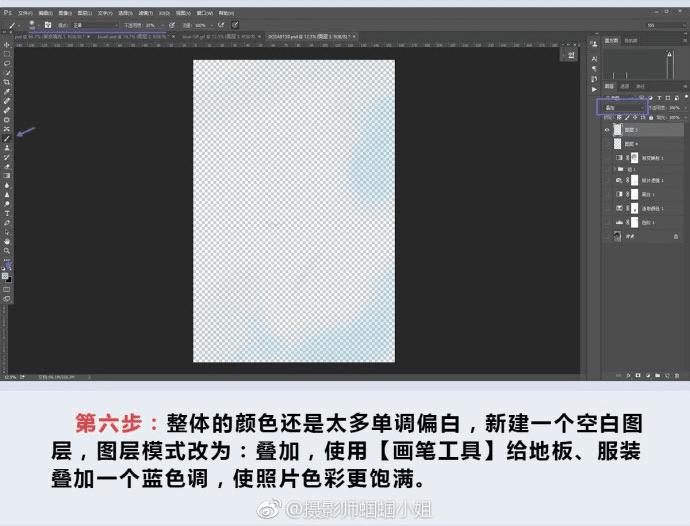Click create new layer icon
Screen dimensions: 690x526
[x=667, y=375]
